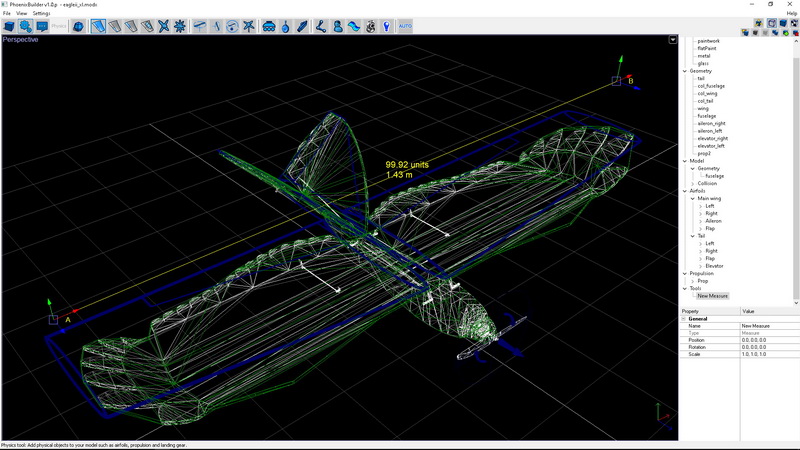Select New Measure in the Tools tree

712,296
